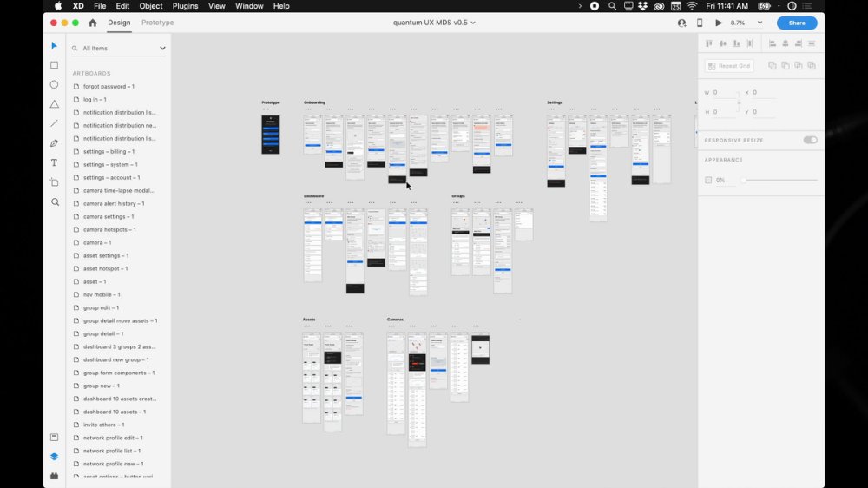Open the Object menu
This screenshot has height=488, width=868.
coord(150,6)
